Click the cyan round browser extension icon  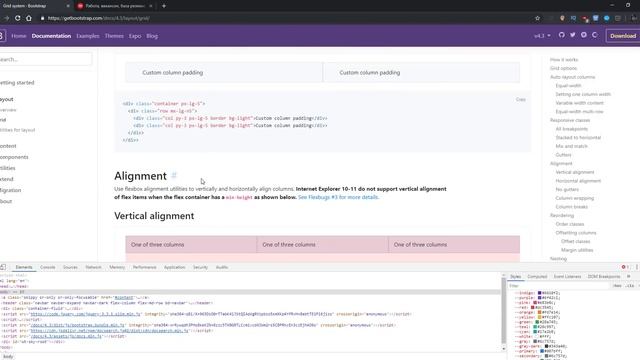[x=607, y=18]
